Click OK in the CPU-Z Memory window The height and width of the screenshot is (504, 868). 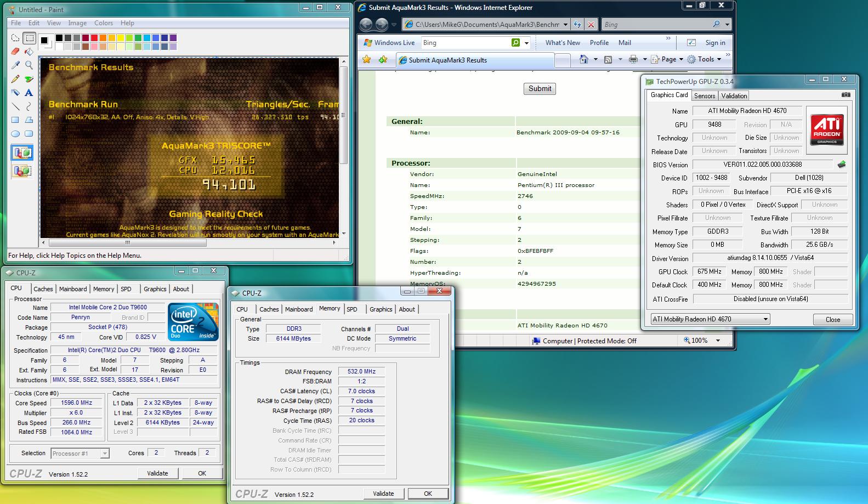(x=428, y=494)
